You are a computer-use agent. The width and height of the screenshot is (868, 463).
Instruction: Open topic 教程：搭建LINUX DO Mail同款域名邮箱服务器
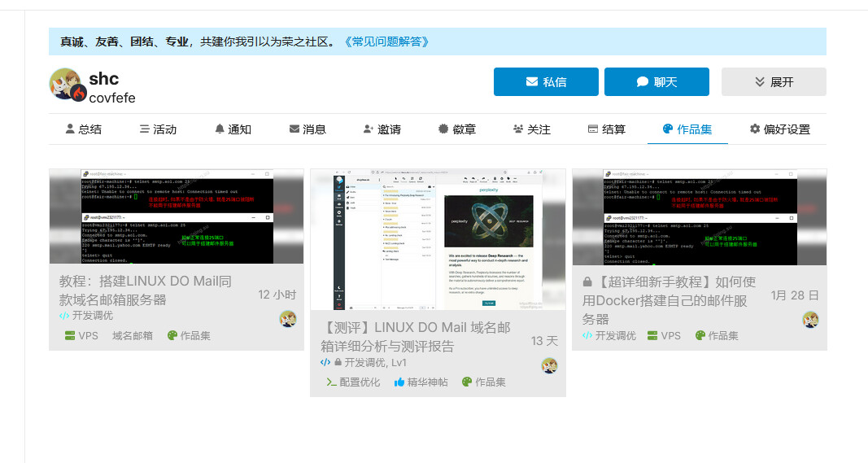coord(146,290)
